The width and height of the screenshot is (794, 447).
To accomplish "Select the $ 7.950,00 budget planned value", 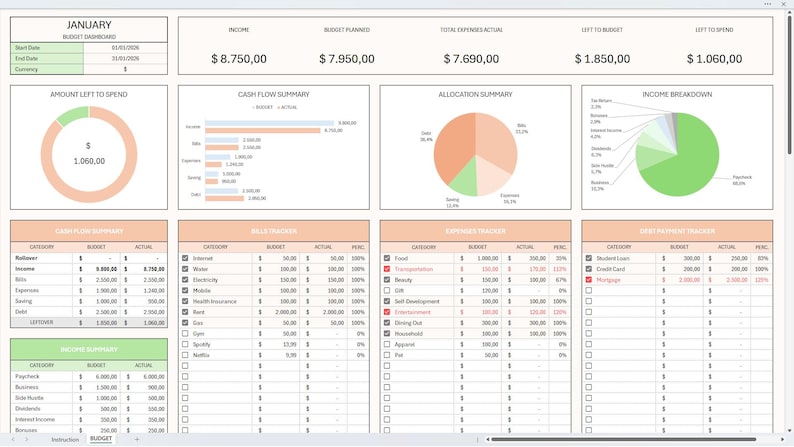I will (x=347, y=59).
